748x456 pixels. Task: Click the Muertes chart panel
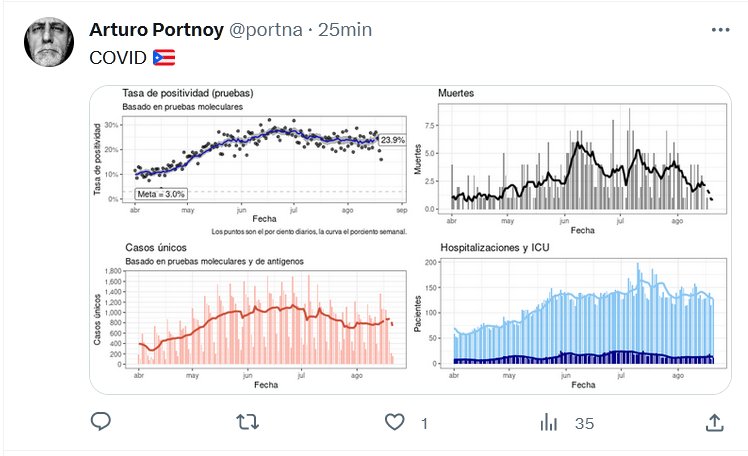[580, 160]
